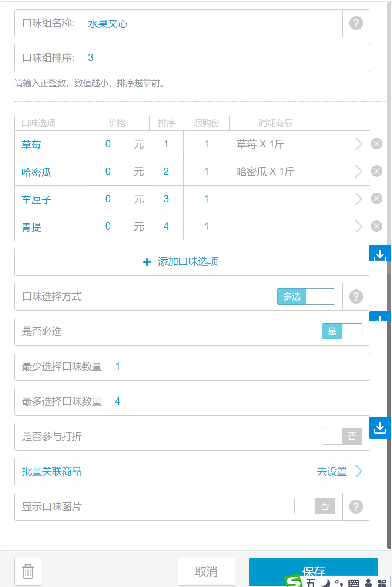Click the 取消 button
This screenshot has height=587, width=392.
point(207,571)
